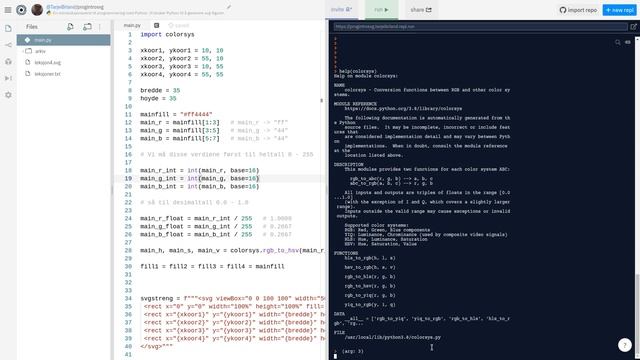Click the invite button
This screenshot has width=640, height=360.
[x=341, y=10]
